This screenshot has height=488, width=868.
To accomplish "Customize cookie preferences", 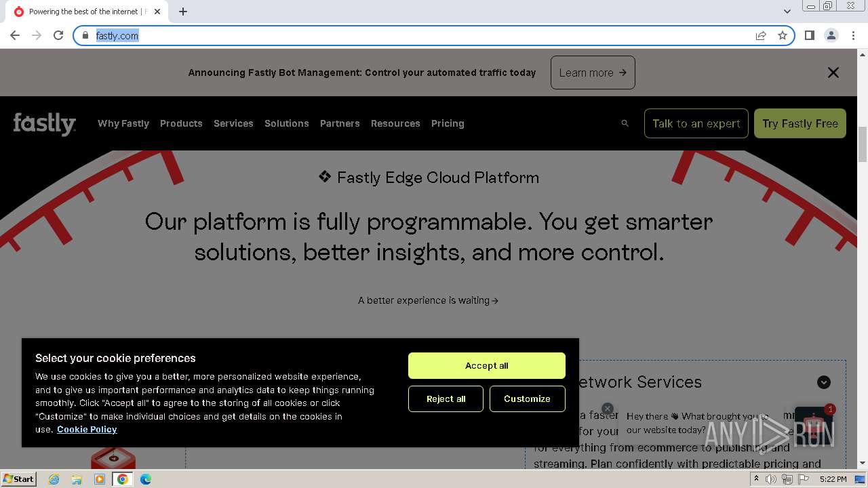I will 527,399.
